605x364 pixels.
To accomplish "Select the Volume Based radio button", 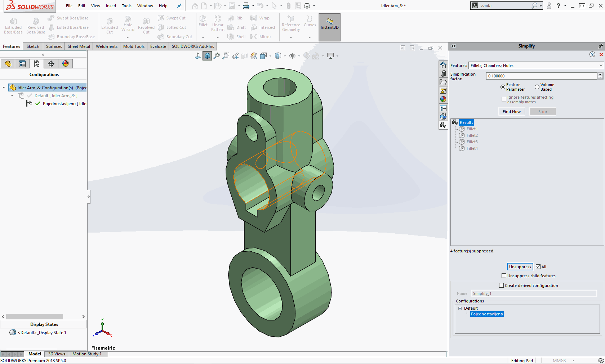I will (537, 87).
